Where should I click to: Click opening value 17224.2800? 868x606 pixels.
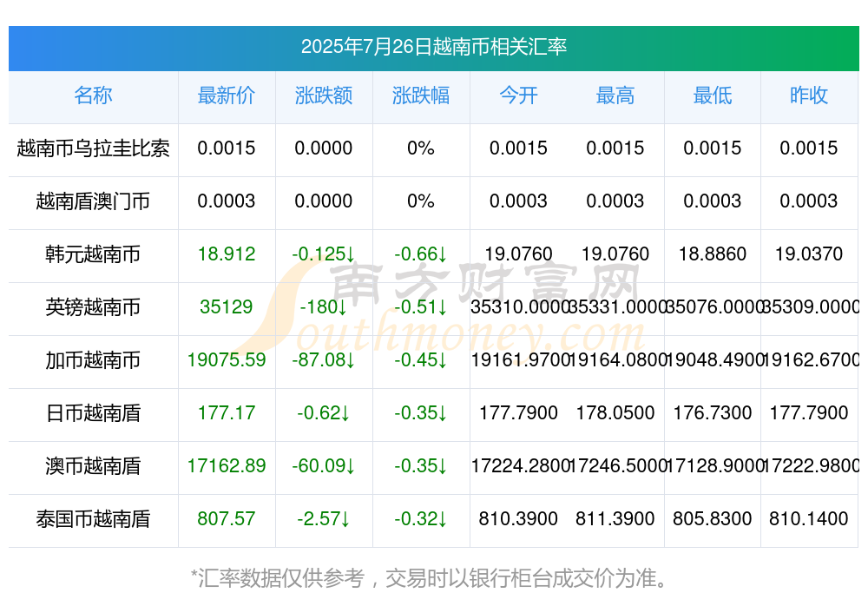point(519,466)
